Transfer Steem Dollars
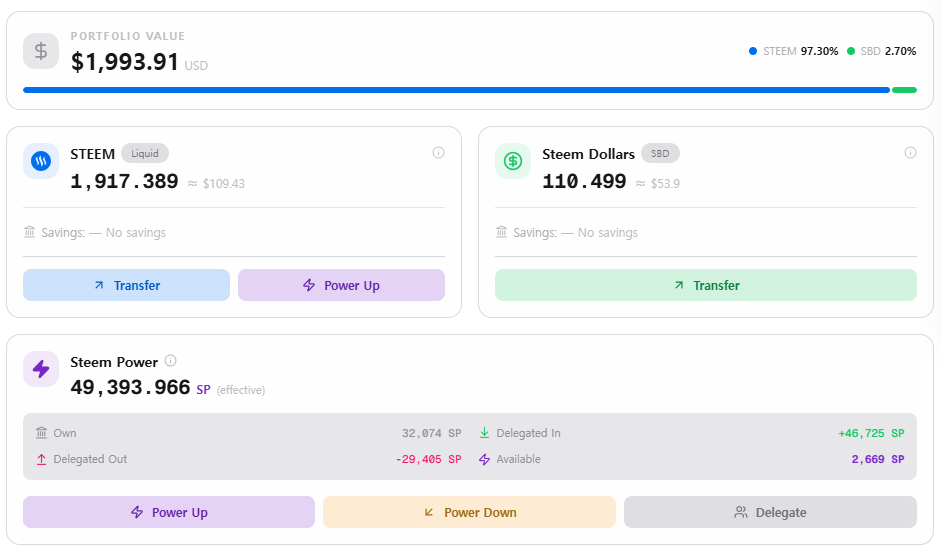 coord(706,285)
